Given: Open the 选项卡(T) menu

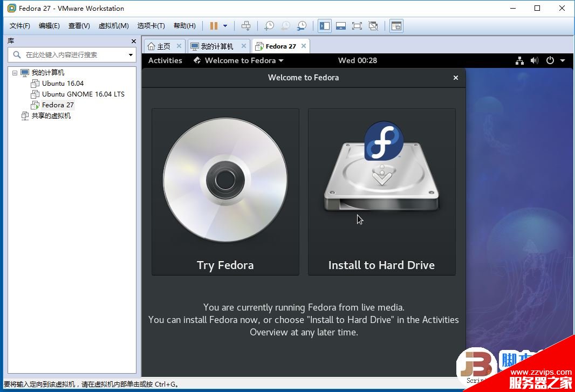Looking at the screenshot, I should pos(151,26).
